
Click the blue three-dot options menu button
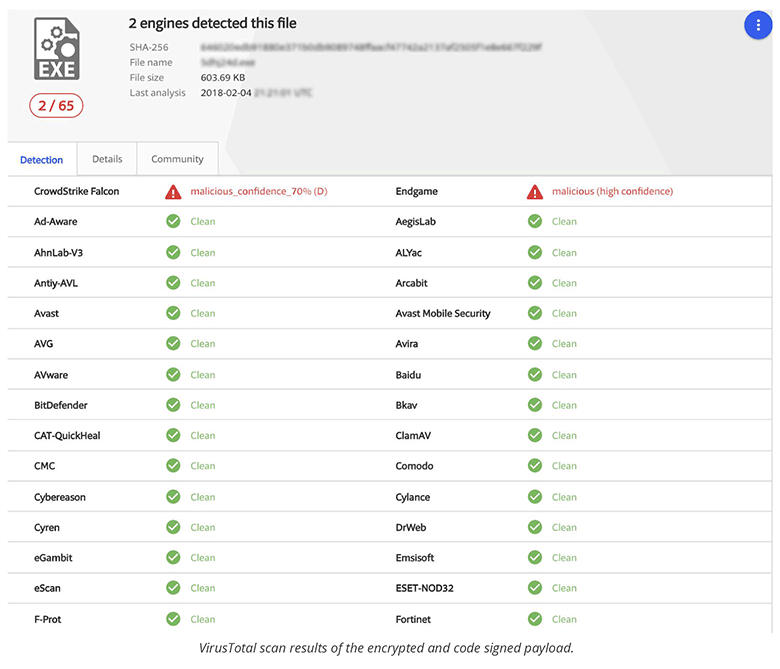tap(758, 27)
